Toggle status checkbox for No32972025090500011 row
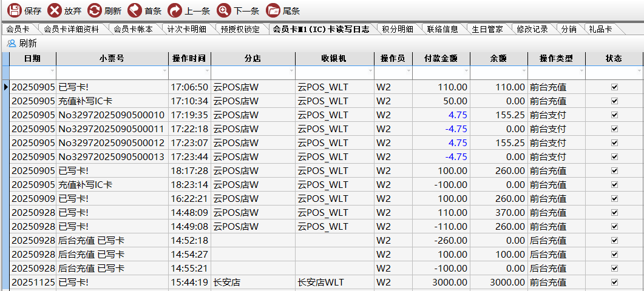Viewport: 644px width, 291px height. [x=614, y=129]
